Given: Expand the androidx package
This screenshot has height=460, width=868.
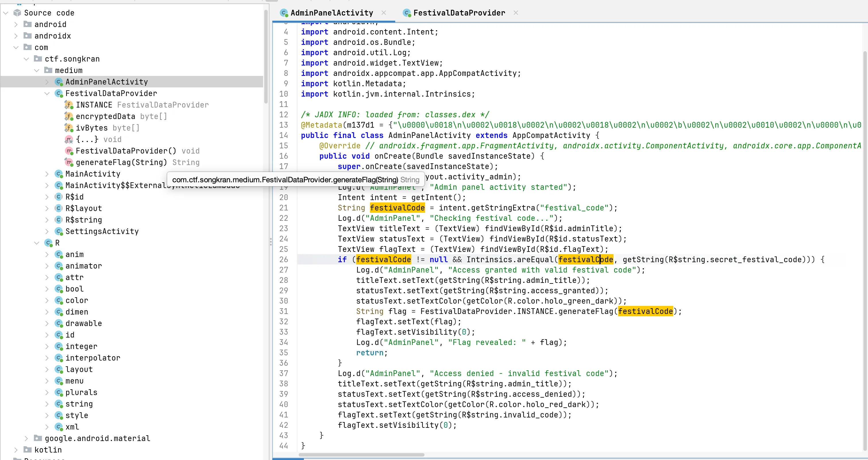Looking at the screenshot, I should [16, 36].
